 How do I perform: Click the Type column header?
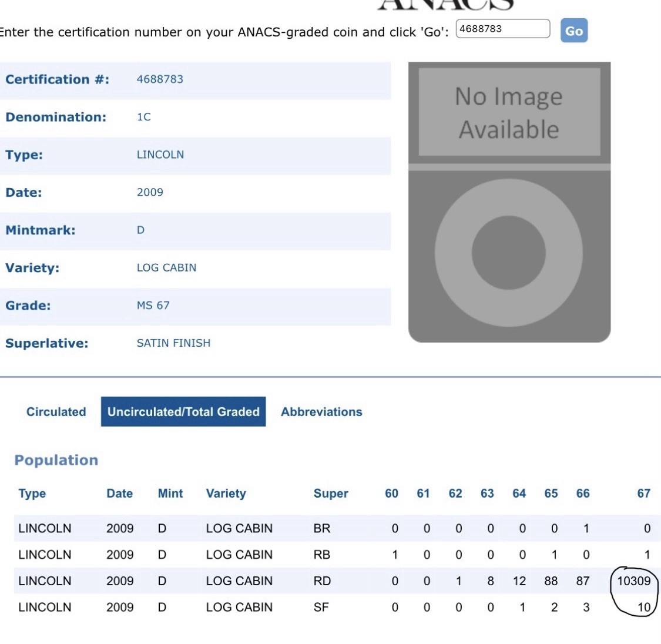[x=32, y=494]
